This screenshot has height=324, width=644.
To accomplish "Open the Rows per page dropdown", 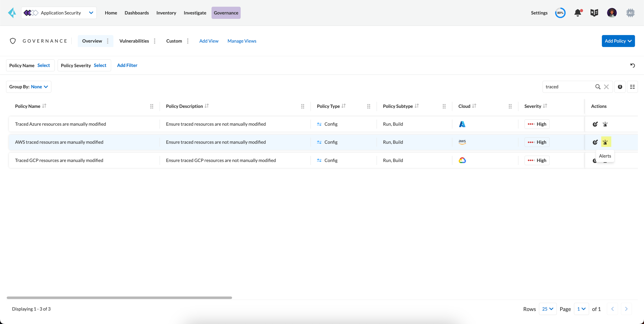I will tap(548, 309).
